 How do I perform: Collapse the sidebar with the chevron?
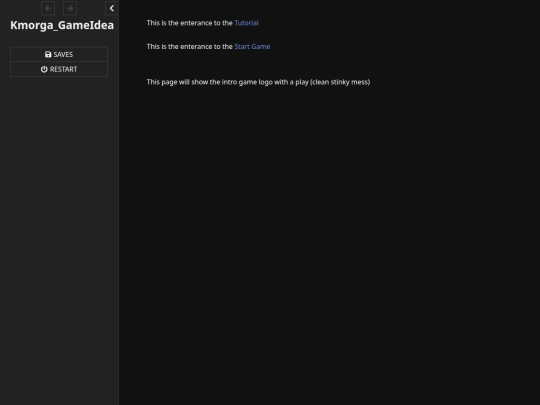(x=112, y=8)
